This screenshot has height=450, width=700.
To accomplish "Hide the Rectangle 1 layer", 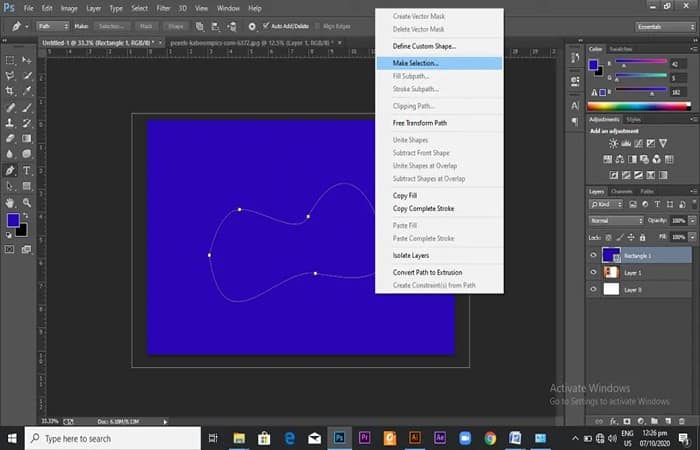I will 593,255.
